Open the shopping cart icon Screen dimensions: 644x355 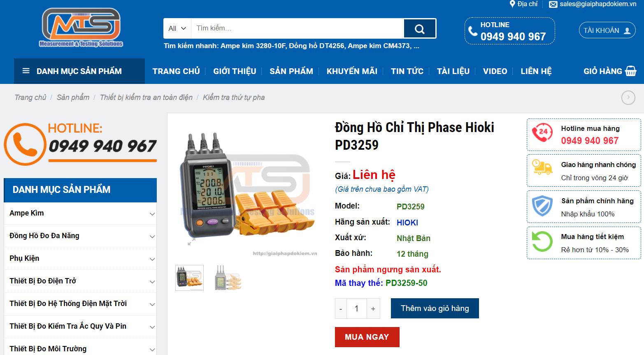tap(630, 71)
